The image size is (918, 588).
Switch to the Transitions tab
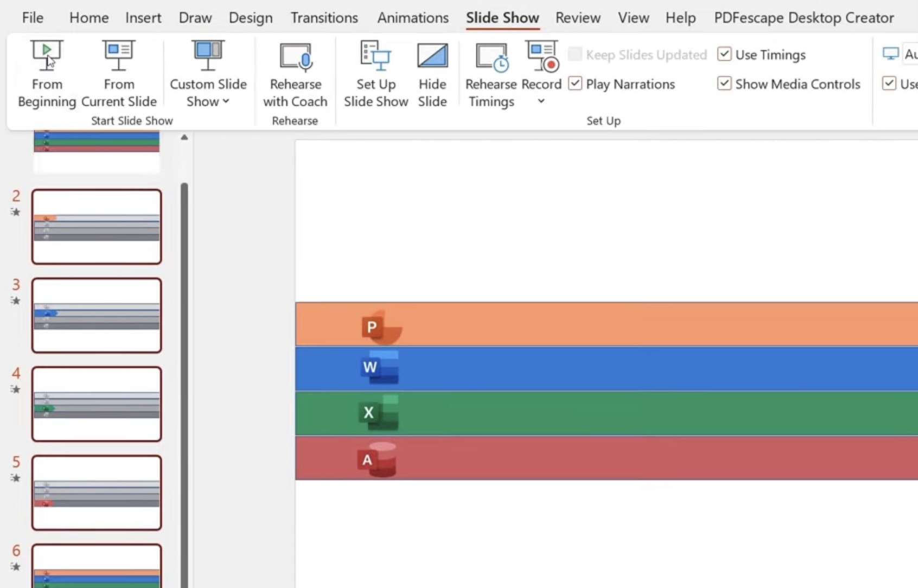324,17
